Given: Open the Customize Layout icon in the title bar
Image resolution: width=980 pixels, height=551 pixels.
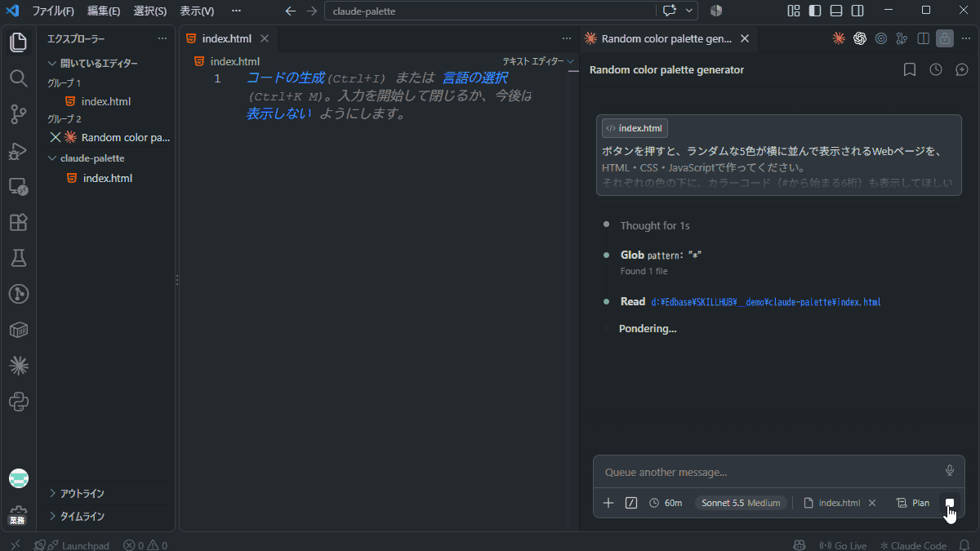Looking at the screenshot, I should click(x=794, y=11).
